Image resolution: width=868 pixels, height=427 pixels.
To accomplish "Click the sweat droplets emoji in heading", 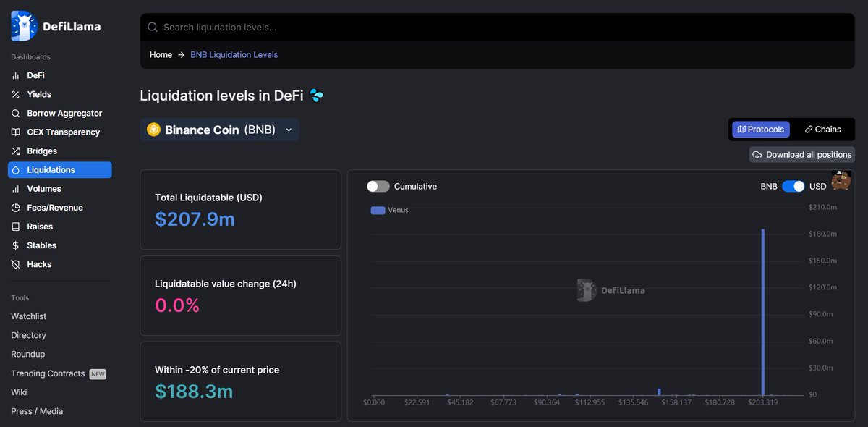I will (x=317, y=96).
